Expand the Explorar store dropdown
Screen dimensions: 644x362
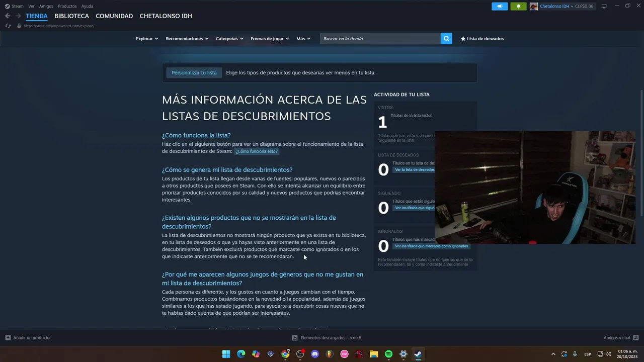point(147,39)
